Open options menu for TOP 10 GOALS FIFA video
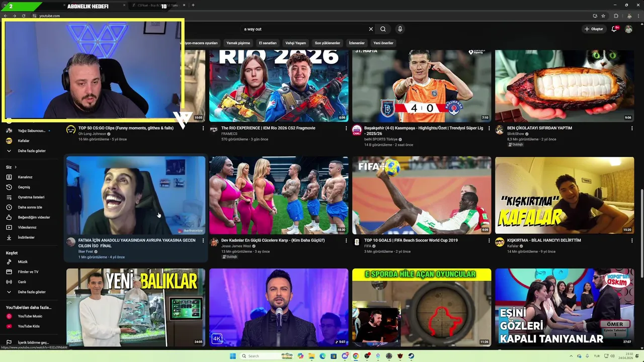This screenshot has height=362, width=644. pyautogui.click(x=489, y=241)
